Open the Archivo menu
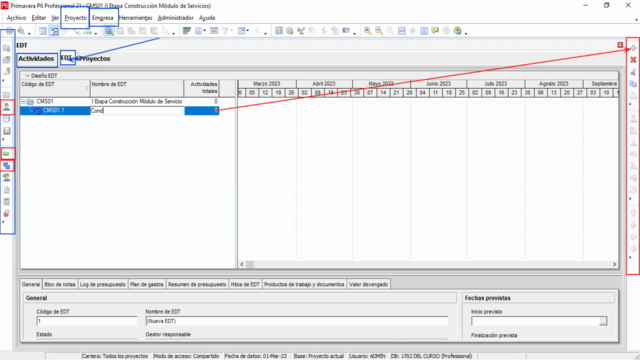 click(16, 18)
